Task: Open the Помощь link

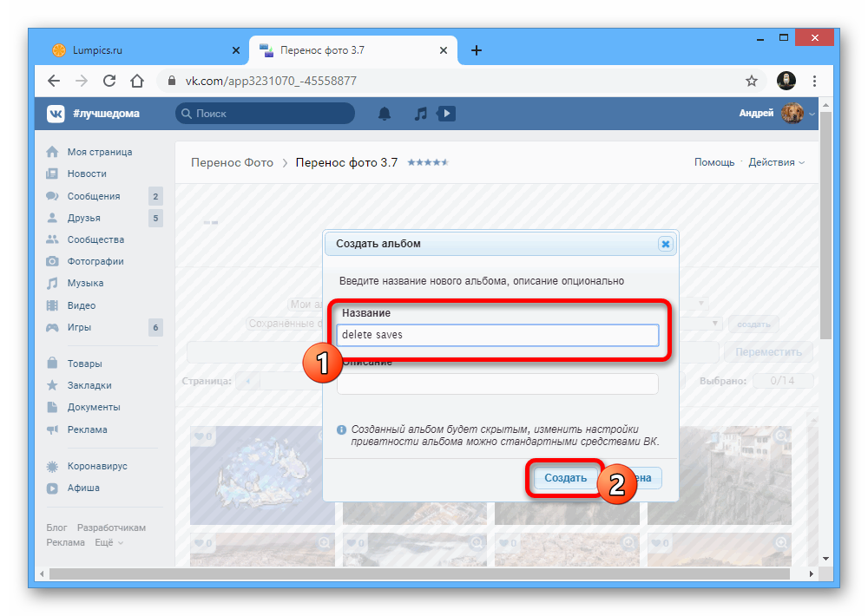Action: 713,162
